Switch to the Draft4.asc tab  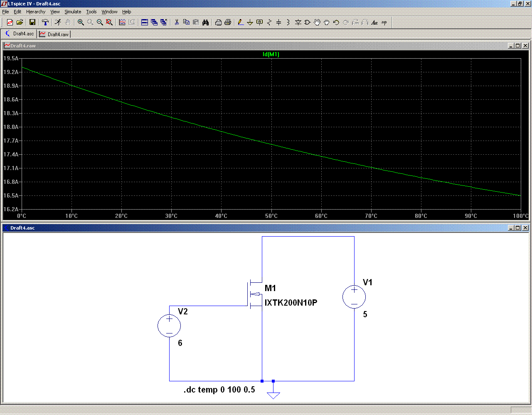[19, 34]
